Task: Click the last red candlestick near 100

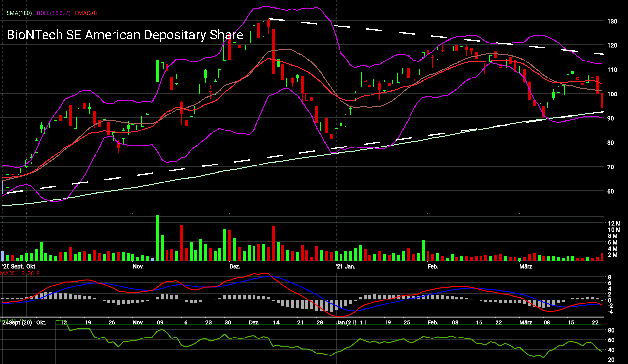Action: click(x=602, y=100)
